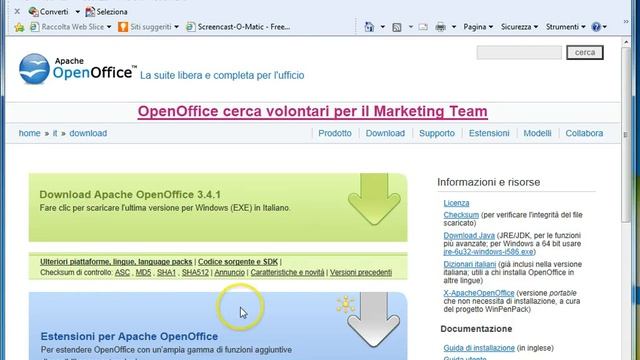Open the Guida di installazione link
The image size is (640, 360).
click(x=479, y=348)
